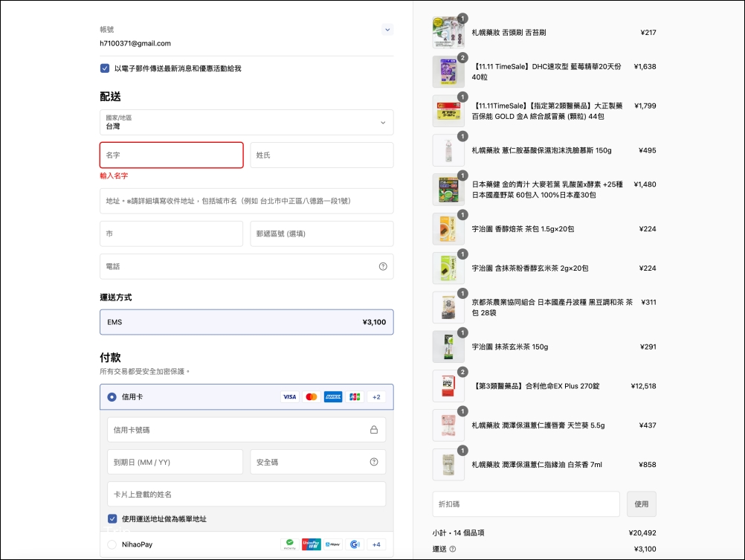The width and height of the screenshot is (745, 560).
Task: Click the 使用 apply discount button
Action: [641, 504]
